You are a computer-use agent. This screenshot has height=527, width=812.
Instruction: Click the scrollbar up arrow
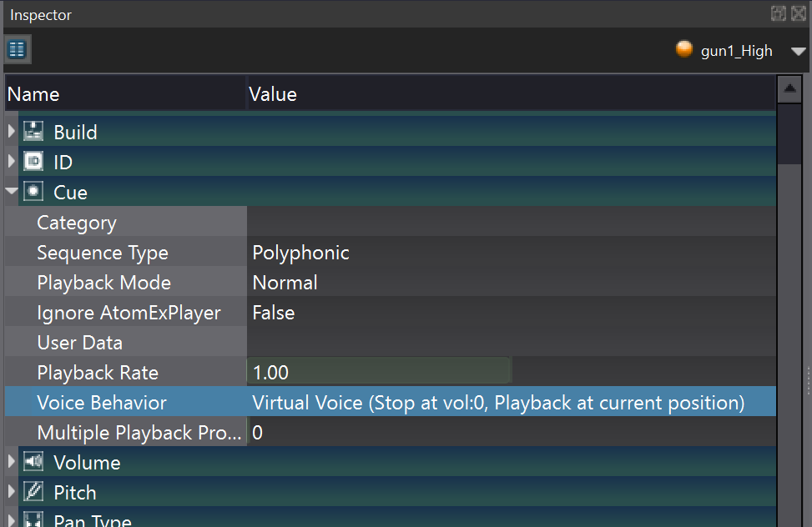coord(789,89)
